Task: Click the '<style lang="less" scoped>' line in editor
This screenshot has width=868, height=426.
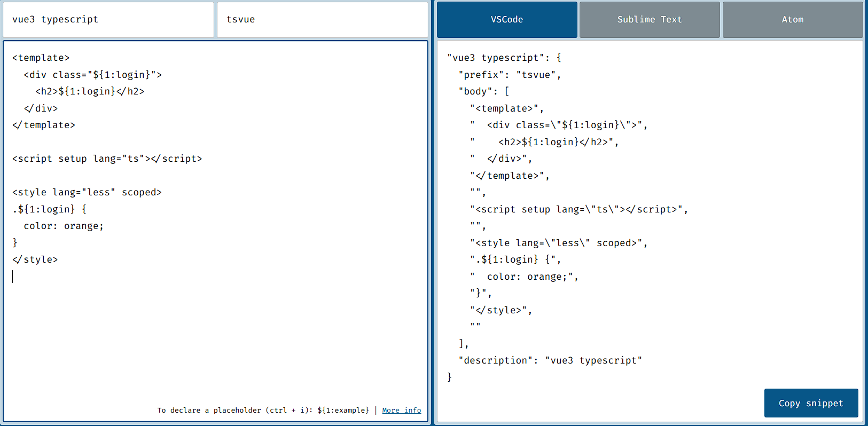Action: click(x=87, y=192)
